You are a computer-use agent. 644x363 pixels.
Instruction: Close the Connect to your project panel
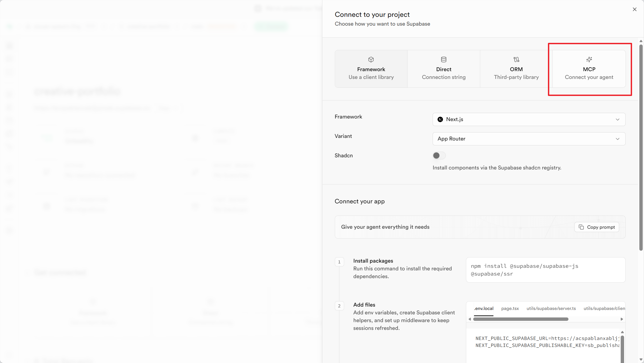pos(634,9)
